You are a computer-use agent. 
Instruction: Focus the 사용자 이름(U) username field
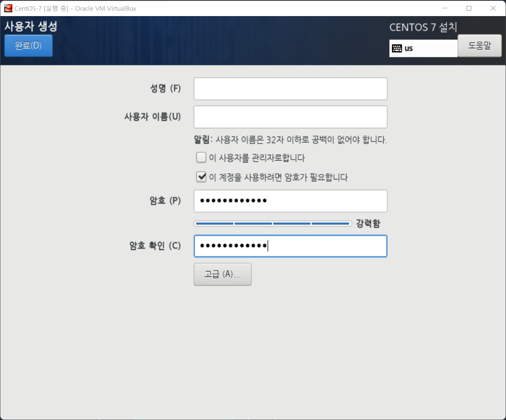tap(290, 117)
